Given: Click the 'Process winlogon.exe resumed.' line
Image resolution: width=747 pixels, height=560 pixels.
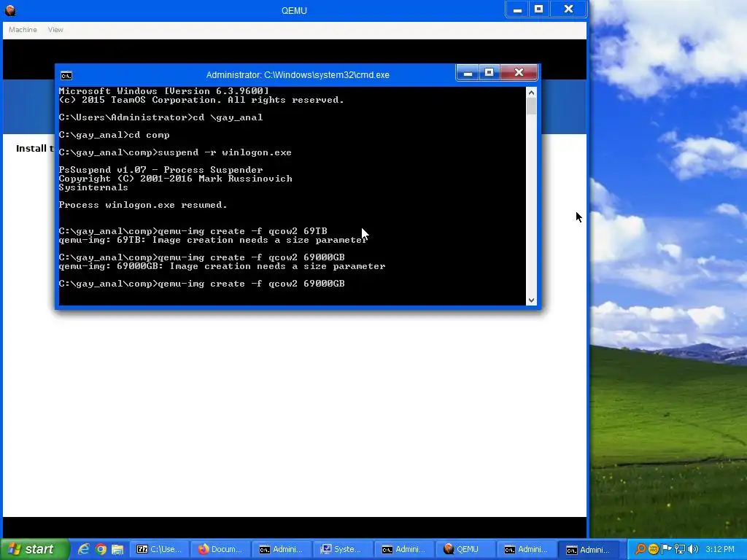Looking at the screenshot, I should click(143, 205).
